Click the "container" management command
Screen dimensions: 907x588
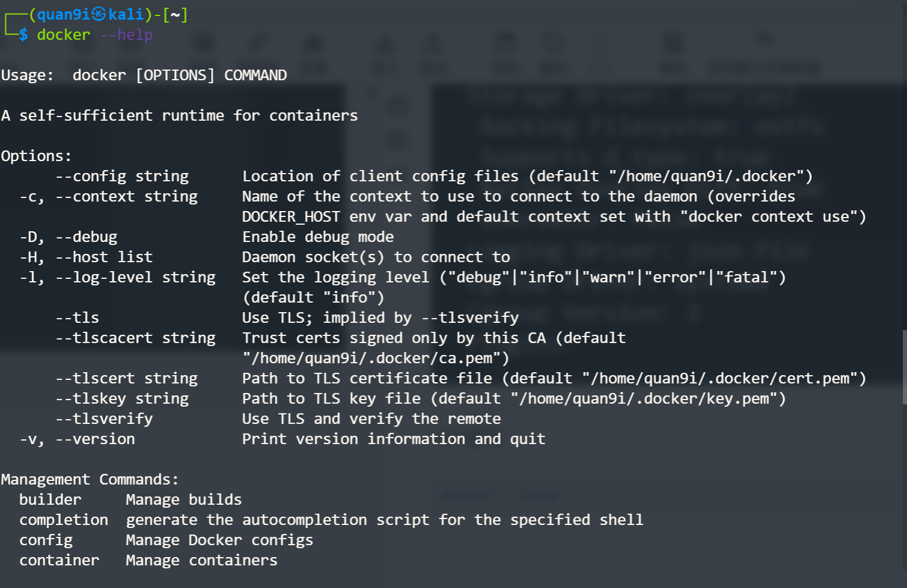click(59, 561)
